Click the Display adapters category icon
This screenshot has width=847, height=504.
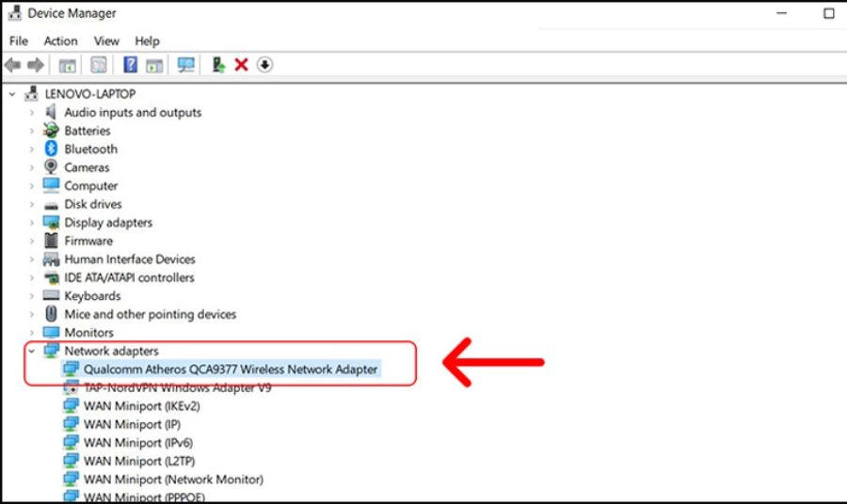coord(51,222)
